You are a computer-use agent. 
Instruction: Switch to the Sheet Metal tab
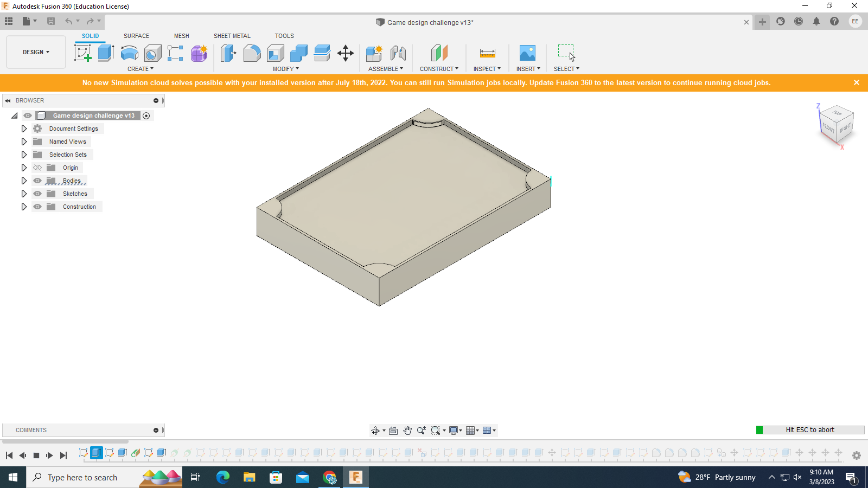point(232,36)
